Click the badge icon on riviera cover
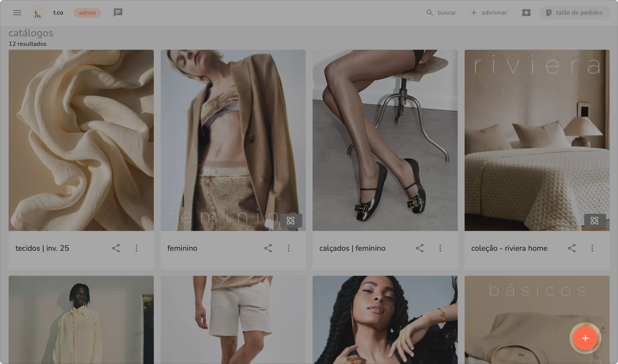The image size is (618, 364). tap(595, 220)
